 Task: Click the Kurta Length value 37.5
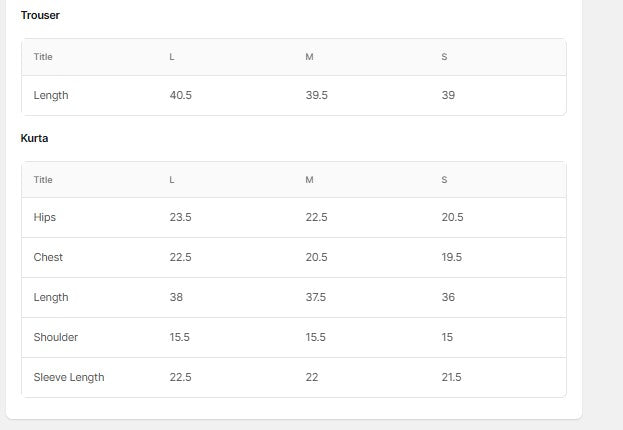(317, 297)
